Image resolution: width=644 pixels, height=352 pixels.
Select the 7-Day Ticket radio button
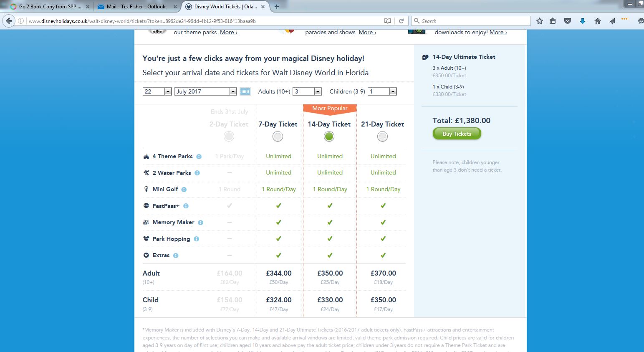pyautogui.click(x=278, y=136)
